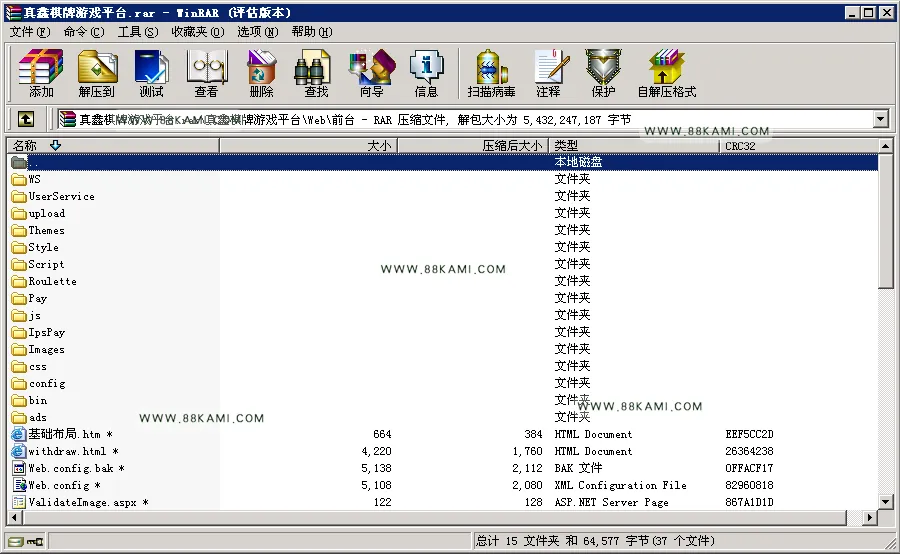Select the IpsPay folder icon
The height and width of the screenshot is (554, 900).
click(19, 332)
